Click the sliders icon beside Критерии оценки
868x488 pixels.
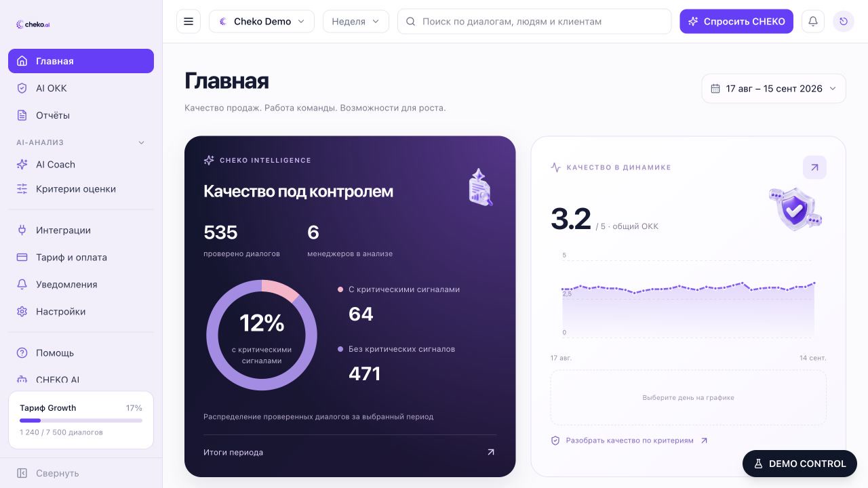[22, 189]
